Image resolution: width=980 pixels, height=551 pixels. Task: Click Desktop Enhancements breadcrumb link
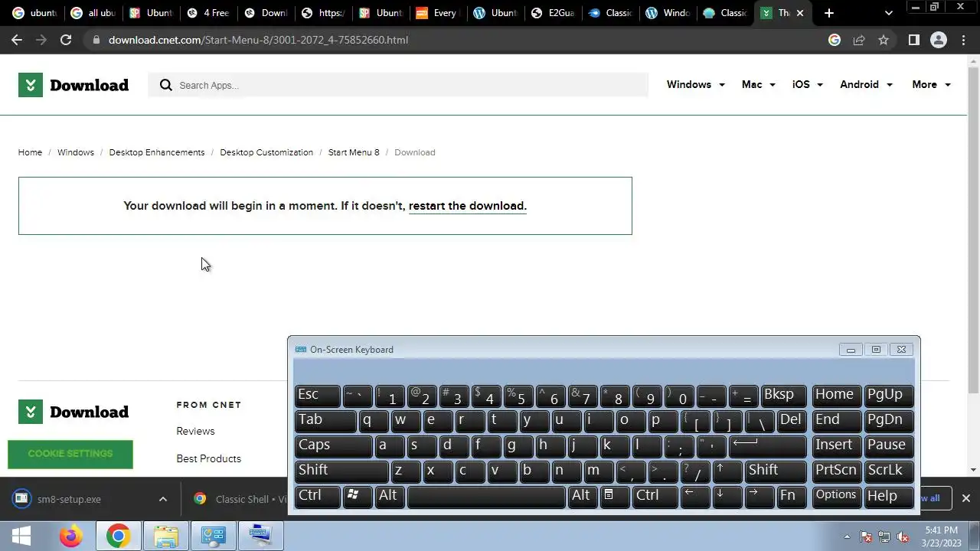pos(157,152)
